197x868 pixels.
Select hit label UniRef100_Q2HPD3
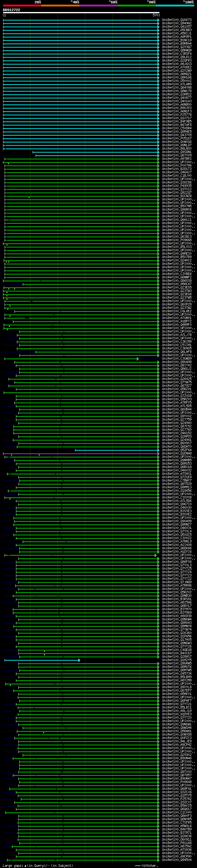(x=176, y=437)
